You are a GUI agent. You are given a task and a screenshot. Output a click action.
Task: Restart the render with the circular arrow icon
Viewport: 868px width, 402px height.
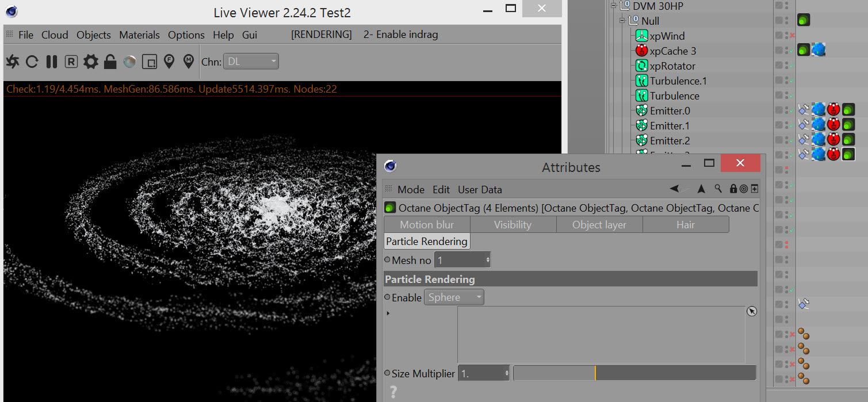32,62
